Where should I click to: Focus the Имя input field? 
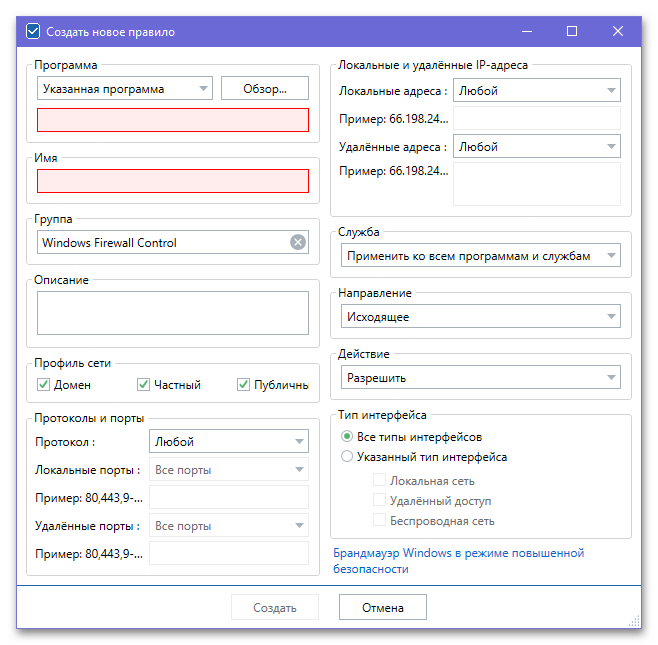click(173, 181)
